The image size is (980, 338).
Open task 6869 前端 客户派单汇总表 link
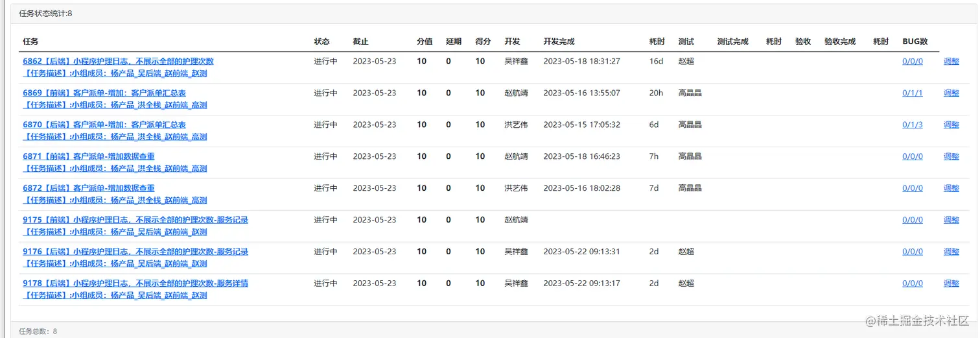[104, 93]
